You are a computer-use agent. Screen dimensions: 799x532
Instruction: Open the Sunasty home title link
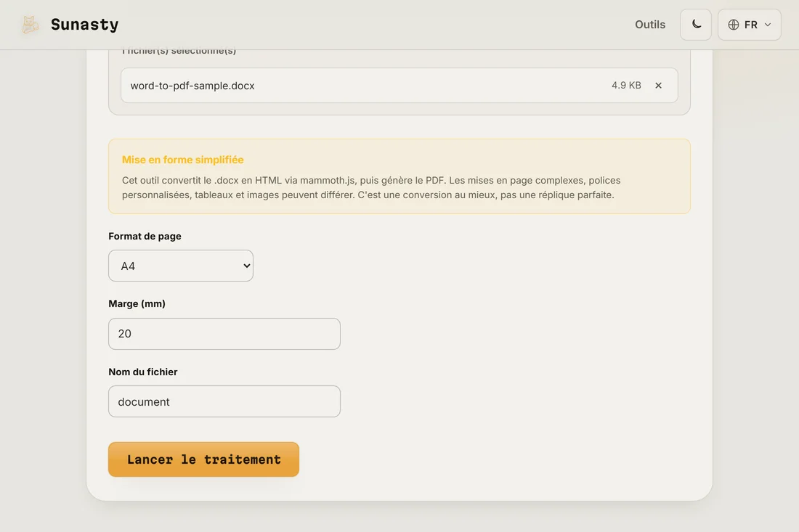84,25
